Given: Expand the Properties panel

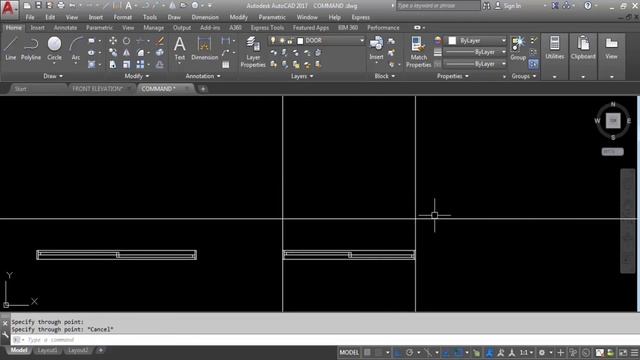Looking at the screenshot, I should click(x=453, y=76).
